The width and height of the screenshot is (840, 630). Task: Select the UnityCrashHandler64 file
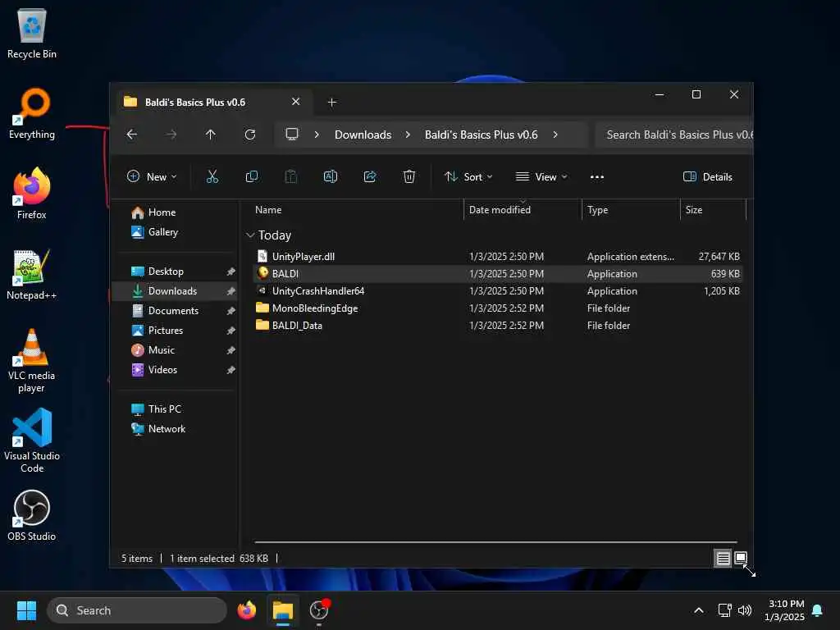[x=497, y=291]
